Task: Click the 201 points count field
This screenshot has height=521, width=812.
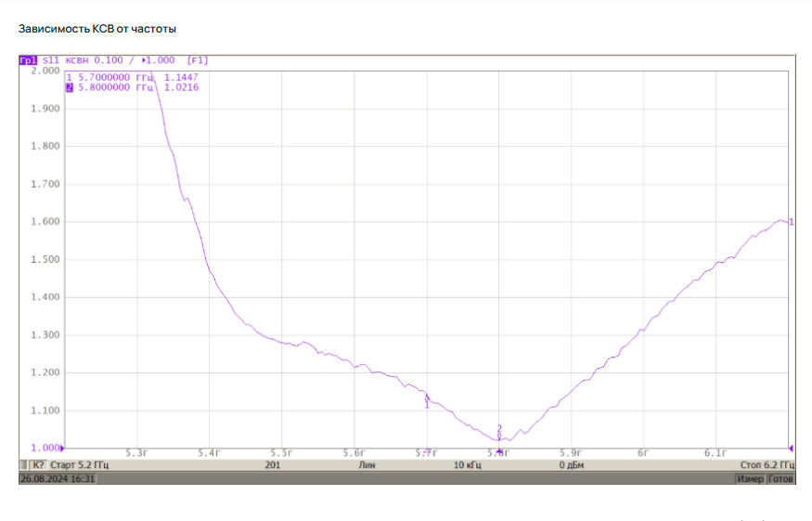Action: pyautogui.click(x=272, y=464)
